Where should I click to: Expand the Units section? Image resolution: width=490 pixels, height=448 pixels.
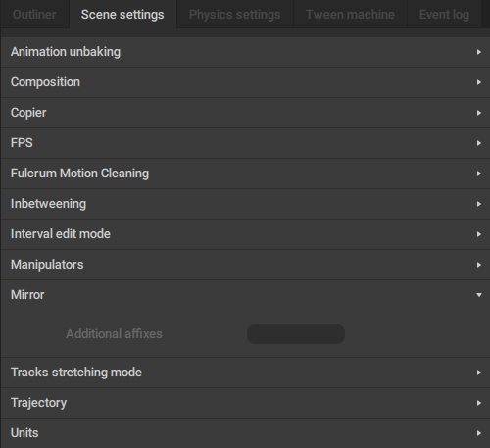(245, 433)
